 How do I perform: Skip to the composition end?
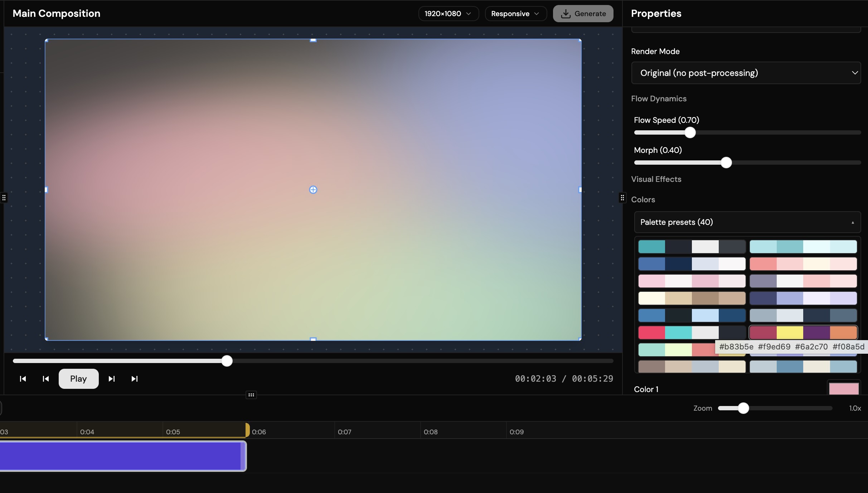coord(135,379)
